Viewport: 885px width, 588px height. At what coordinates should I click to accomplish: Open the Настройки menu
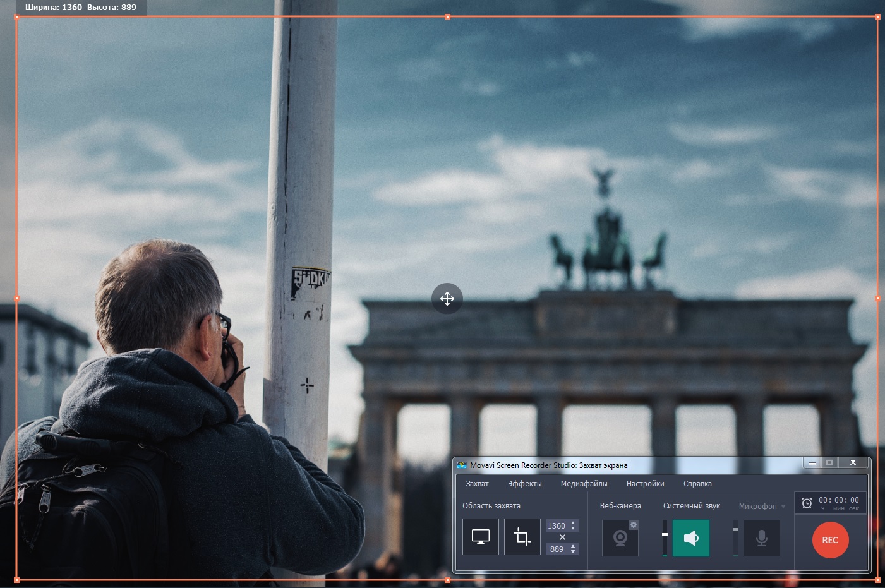point(645,484)
